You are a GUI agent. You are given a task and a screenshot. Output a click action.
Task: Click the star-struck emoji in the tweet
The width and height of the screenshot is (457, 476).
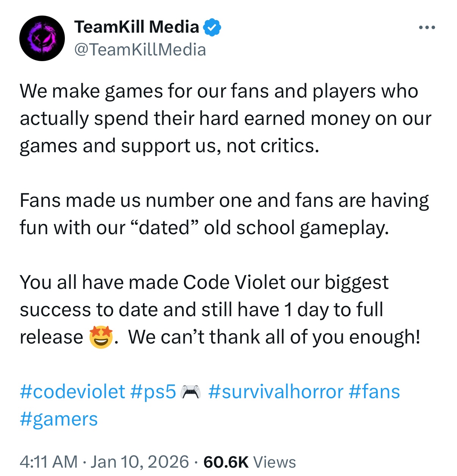click(x=101, y=337)
